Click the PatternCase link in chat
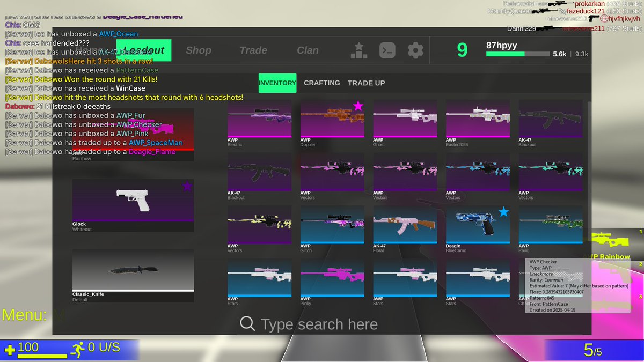Viewport: 644px width, 362px height. coord(137,70)
